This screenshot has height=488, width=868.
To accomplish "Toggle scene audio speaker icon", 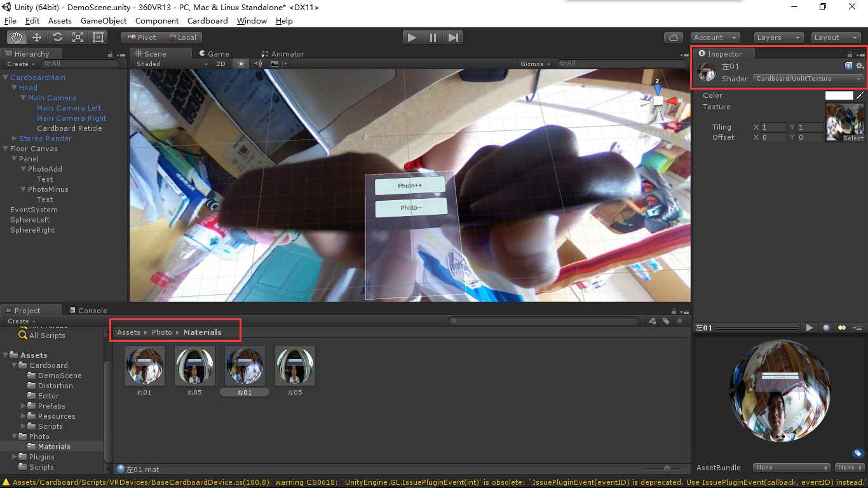I will pos(257,64).
